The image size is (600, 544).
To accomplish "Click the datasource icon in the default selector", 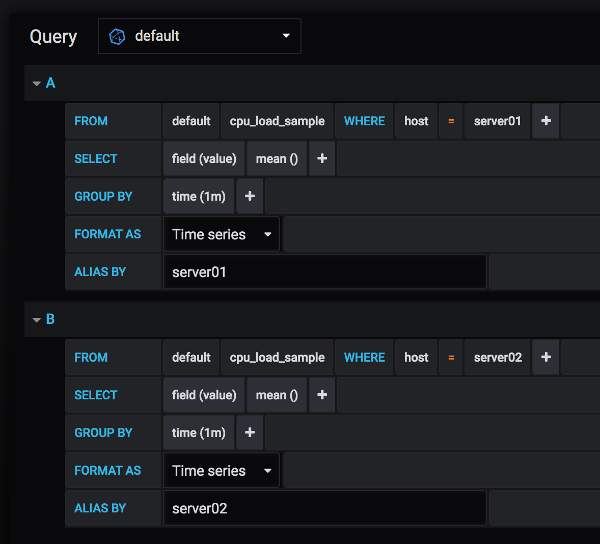I will (118, 36).
